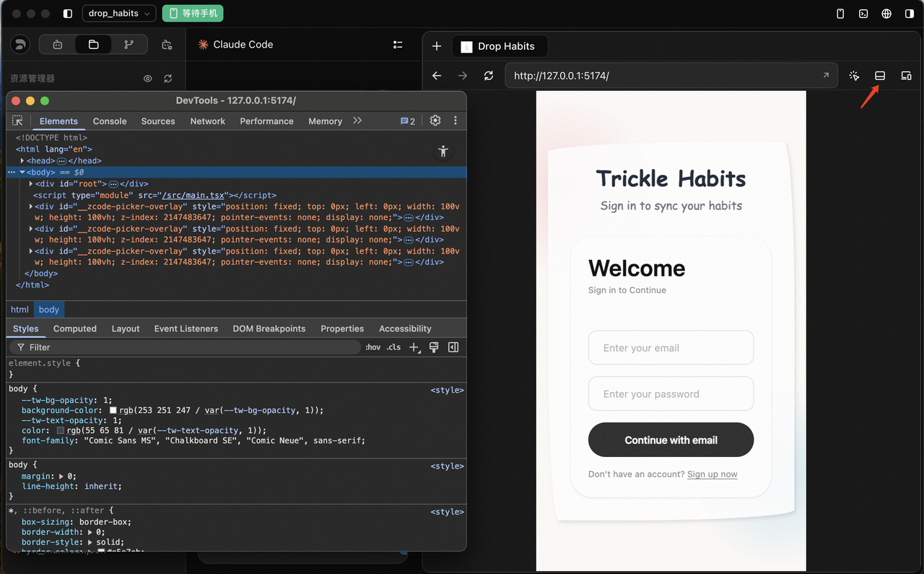Click the DevTools inspect element picker icon
Viewport: 924px width, 574px height.
[18, 121]
